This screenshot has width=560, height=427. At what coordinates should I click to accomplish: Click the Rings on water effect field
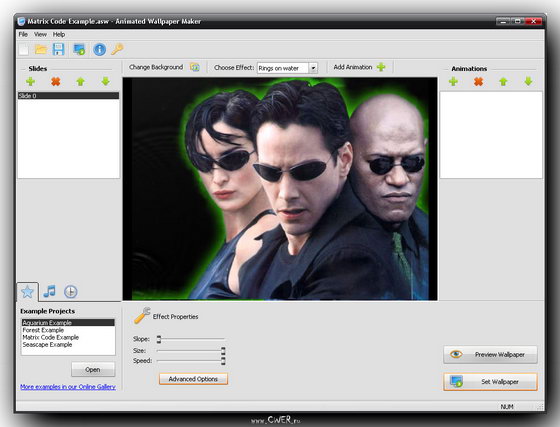(x=283, y=68)
